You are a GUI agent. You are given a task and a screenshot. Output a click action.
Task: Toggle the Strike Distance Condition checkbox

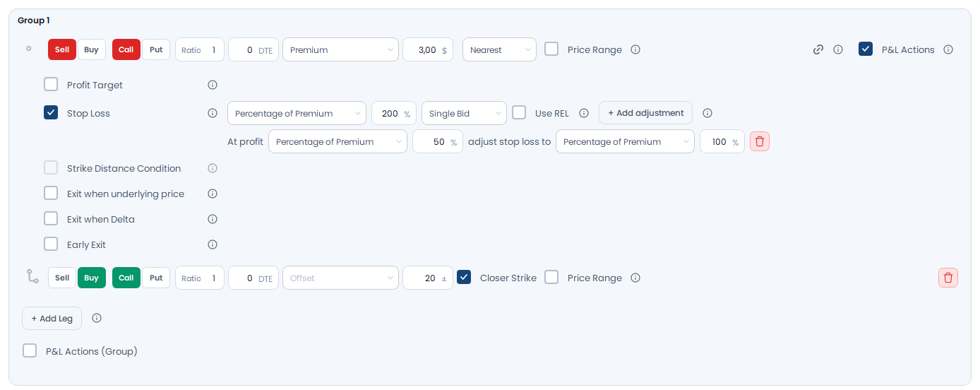click(51, 167)
